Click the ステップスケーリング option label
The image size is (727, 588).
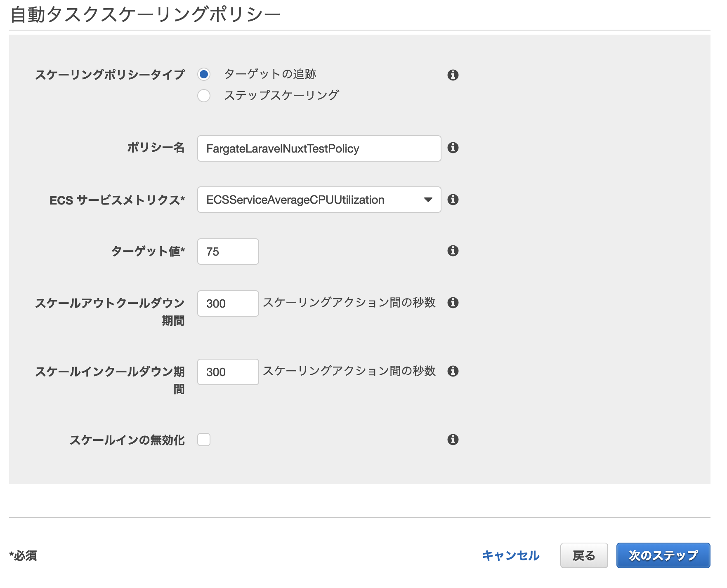[x=281, y=96]
